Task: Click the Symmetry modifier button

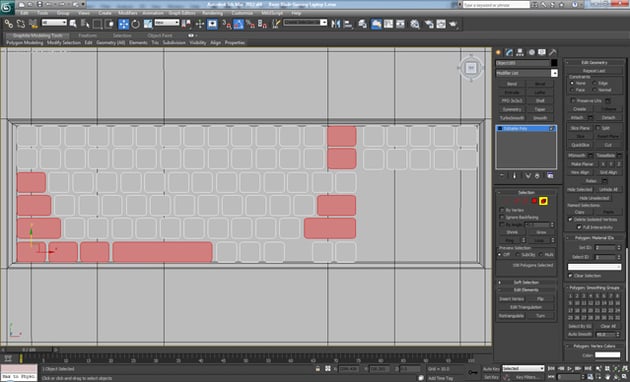Action: click(512, 110)
